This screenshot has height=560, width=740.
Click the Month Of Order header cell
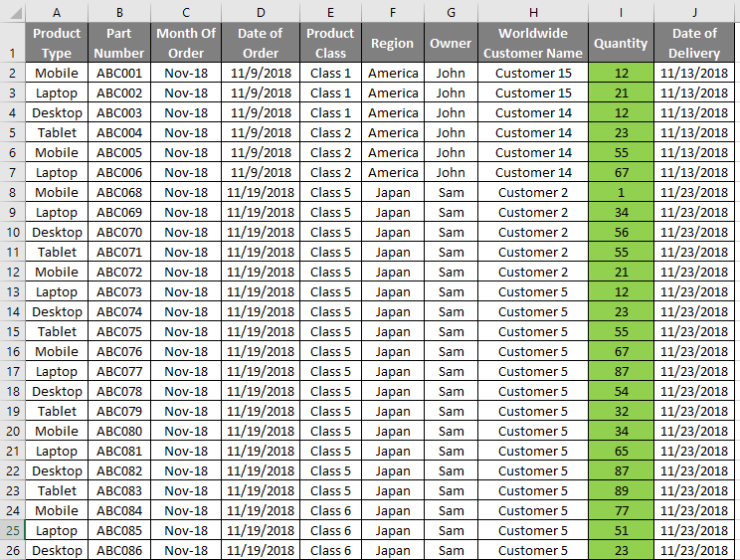click(x=186, y=43)
